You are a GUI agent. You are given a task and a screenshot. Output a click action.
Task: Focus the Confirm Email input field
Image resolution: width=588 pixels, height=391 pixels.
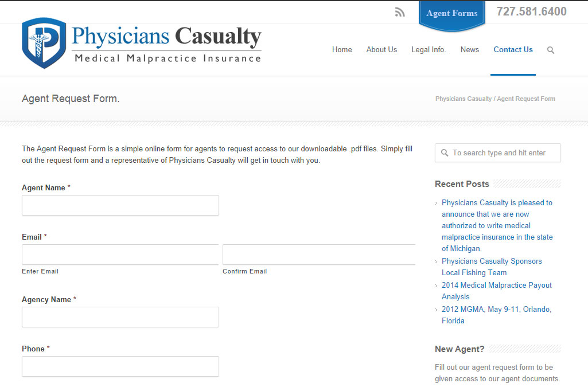click(319, 255)
